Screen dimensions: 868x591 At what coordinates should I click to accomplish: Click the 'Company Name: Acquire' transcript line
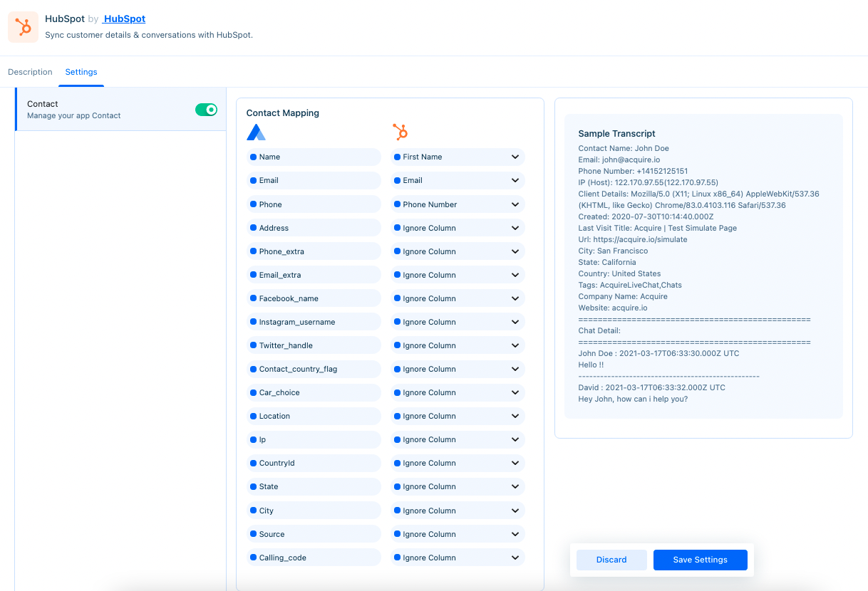coord(624,296)
